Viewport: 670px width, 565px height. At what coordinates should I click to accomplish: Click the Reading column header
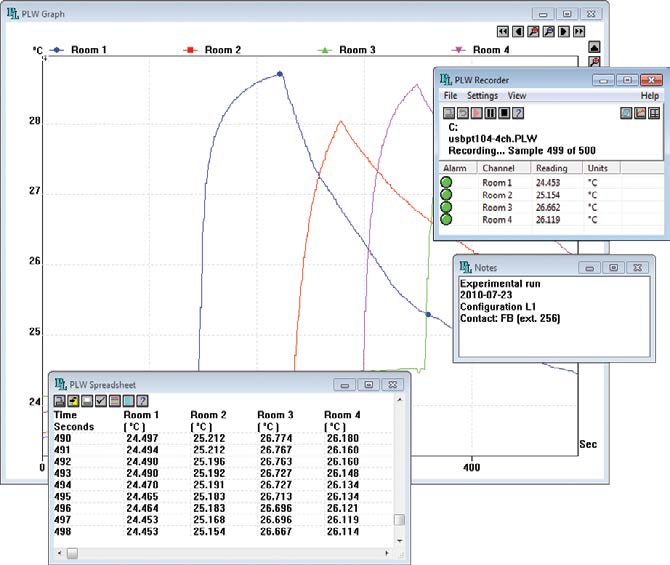pyautogui.click(x=552, y=168)
